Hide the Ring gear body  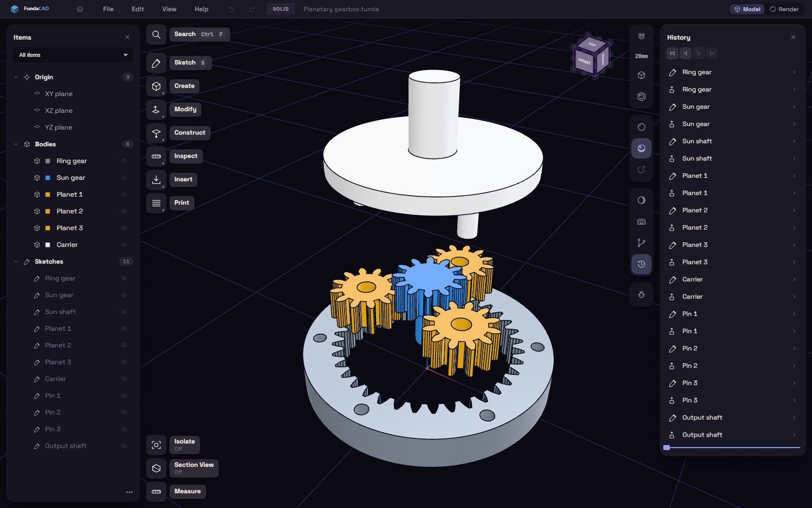point(124,161)
